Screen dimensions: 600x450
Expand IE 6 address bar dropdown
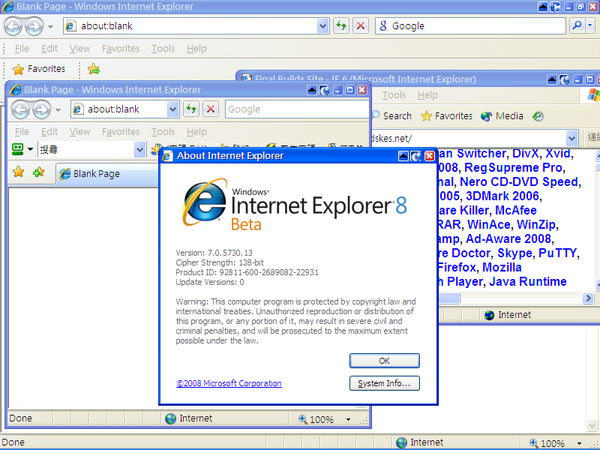click(572, 138)
